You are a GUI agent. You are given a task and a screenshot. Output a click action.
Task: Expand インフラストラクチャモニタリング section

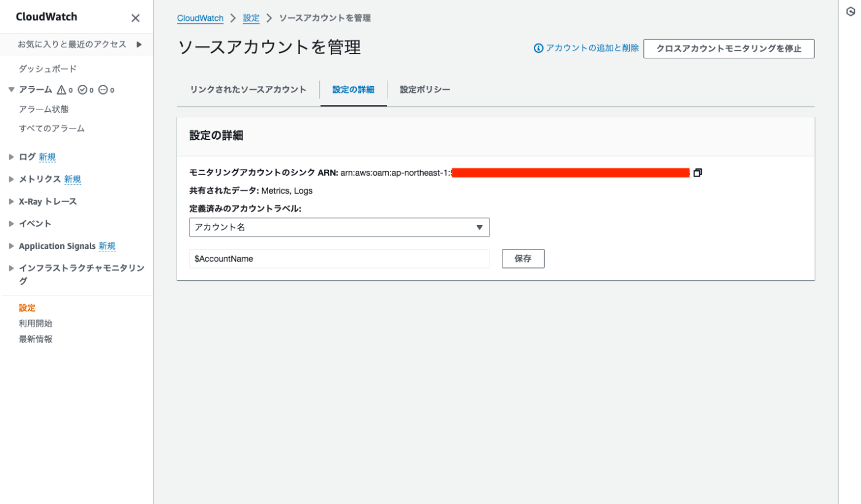click(x=11, y=268)
